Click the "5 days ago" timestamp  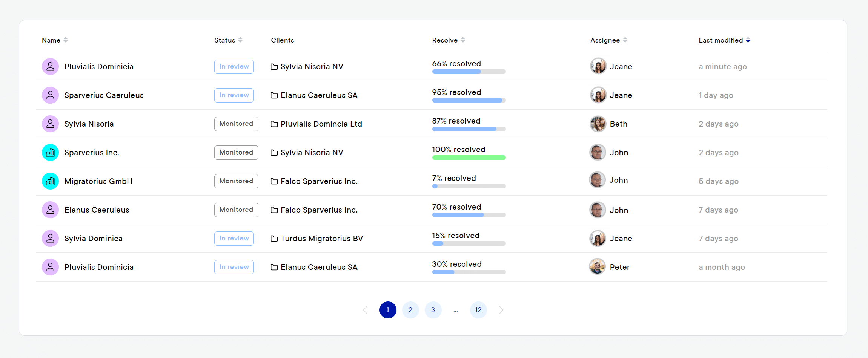point(719,181)
